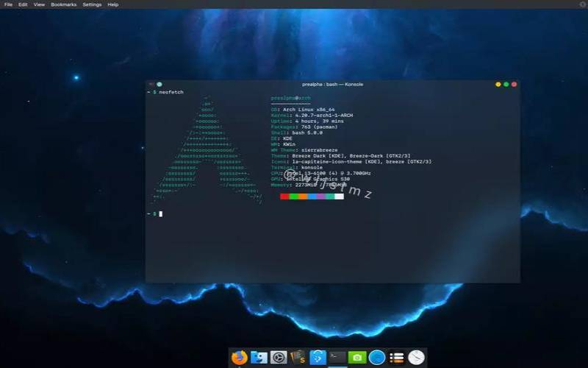Viewport: 588px width, 368px height.
Task: Click the 'KWin' window manager value
Action: pos(289,144)
